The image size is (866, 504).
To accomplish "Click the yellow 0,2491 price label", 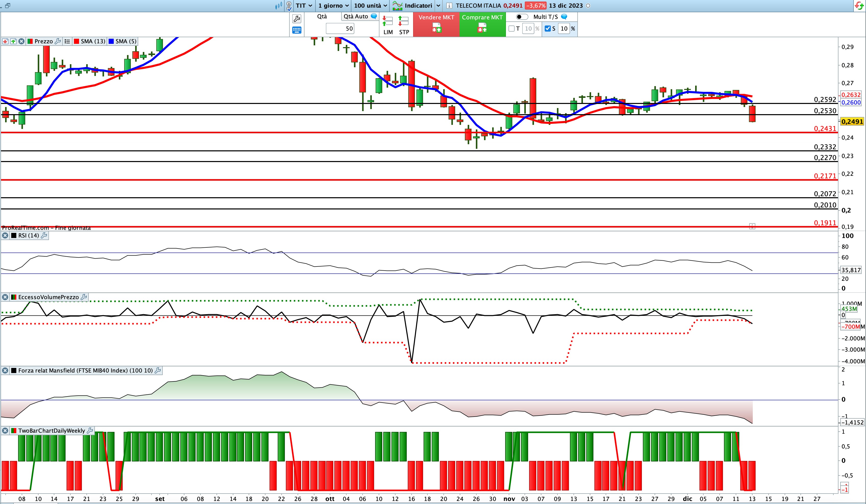I will [x=852, y=122].
